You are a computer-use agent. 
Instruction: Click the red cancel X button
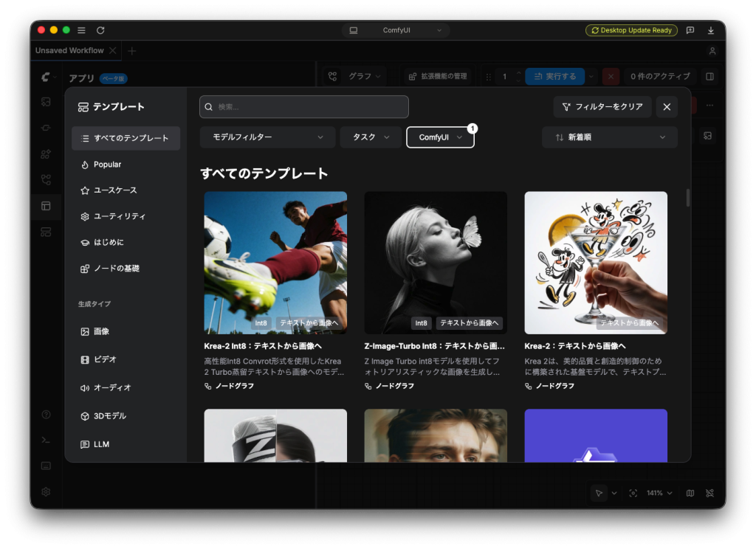(x=611, y=76)
